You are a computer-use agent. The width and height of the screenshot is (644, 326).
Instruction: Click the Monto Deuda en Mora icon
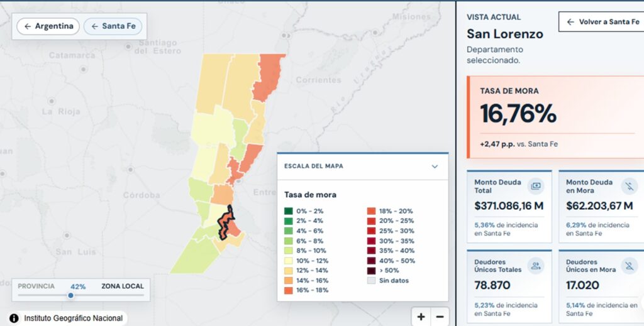click(629, 186)
